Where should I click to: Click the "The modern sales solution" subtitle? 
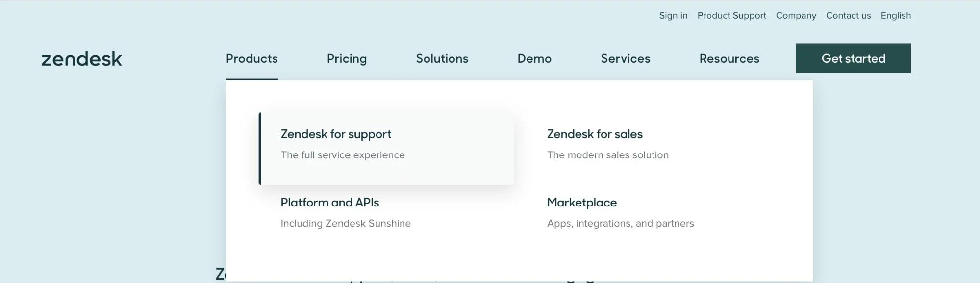[607, 155]
